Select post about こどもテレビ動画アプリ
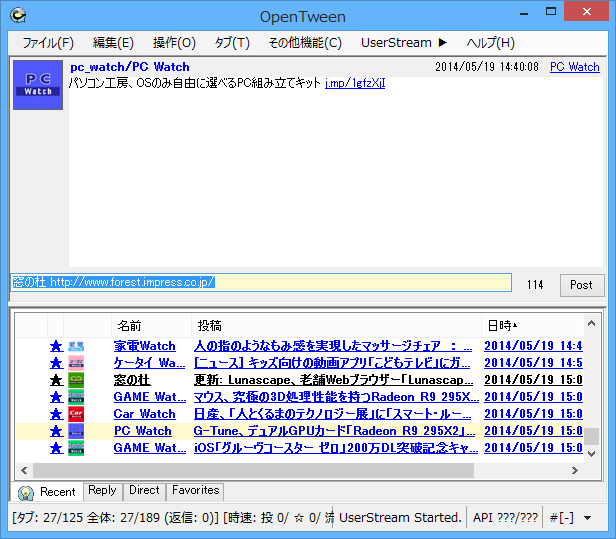The height and width of the screenshot is (539, 616). pyautogui.click(x=332, y=363)
